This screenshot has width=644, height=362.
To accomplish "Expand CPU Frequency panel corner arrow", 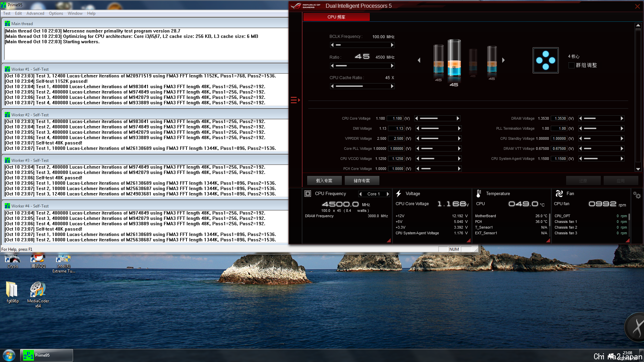I will [389, 240].
